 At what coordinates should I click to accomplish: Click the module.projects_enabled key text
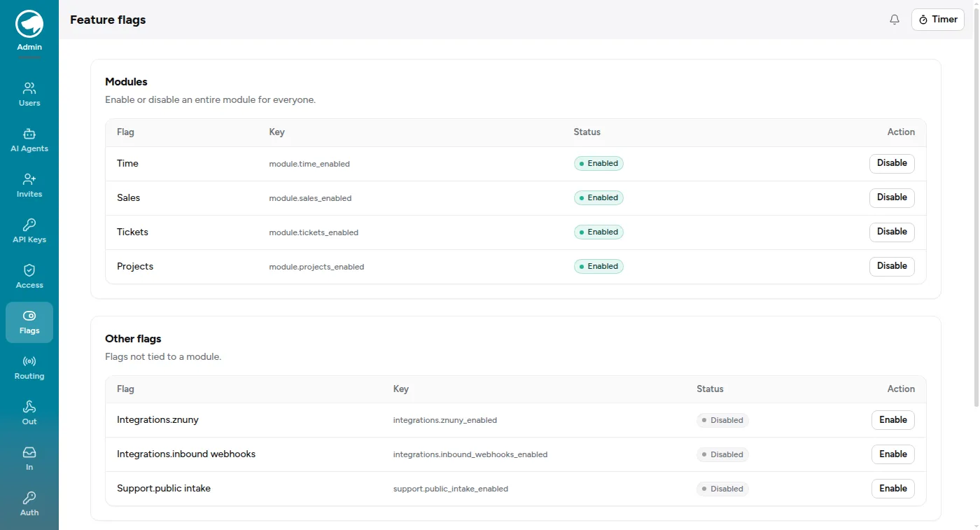tap(316, 267)
